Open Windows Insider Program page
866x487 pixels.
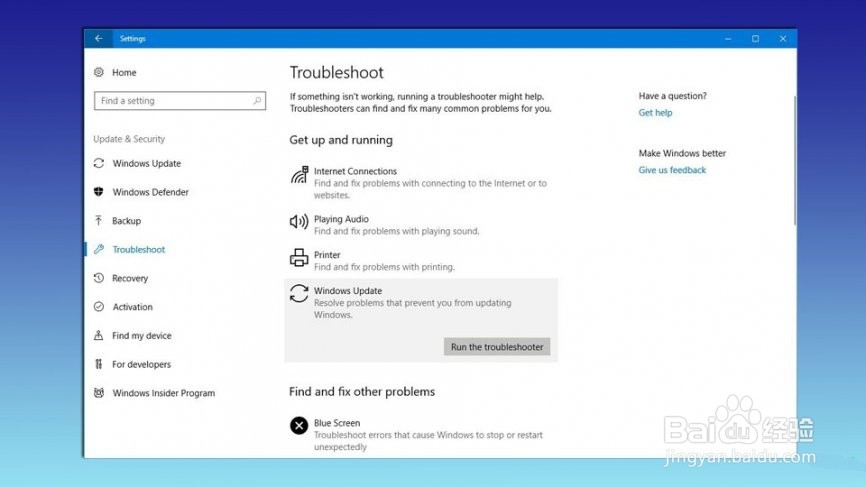163,393
